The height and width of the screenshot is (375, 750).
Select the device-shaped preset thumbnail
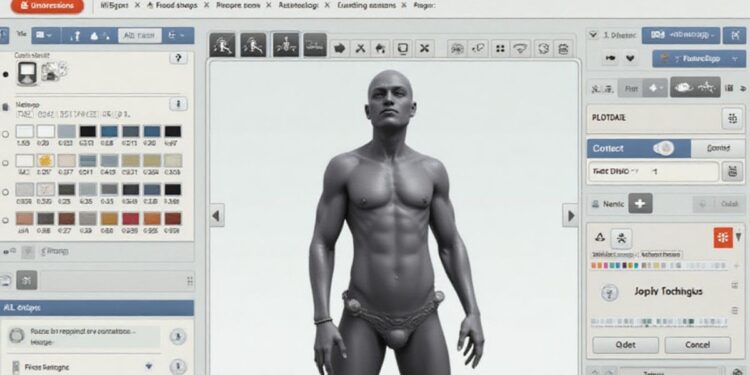(27, 74)
